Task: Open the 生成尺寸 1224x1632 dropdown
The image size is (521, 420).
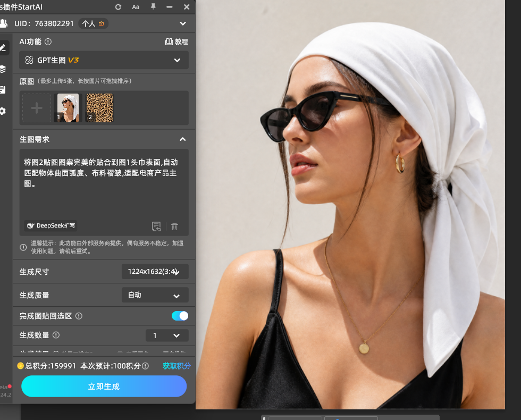Action: point(155,272)
